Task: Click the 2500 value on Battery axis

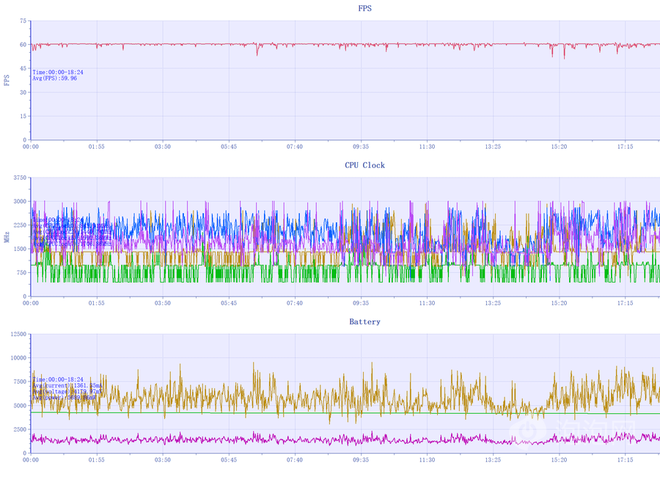Action: coord(19,430)
